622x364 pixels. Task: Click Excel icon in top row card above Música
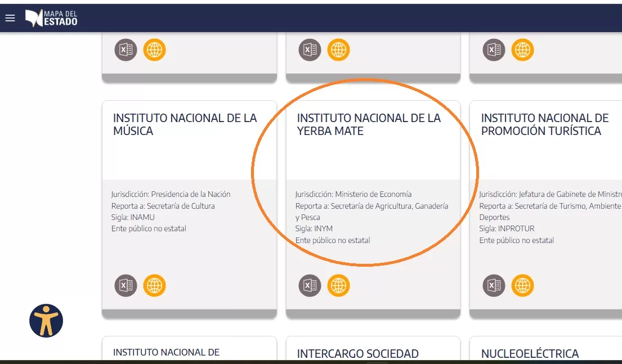click(x=126, y=50)
